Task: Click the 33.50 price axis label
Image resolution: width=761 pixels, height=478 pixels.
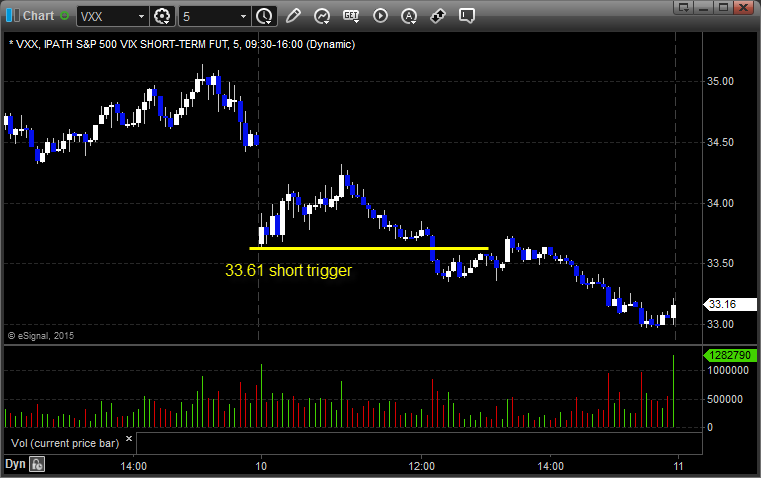Action: tap(720, 264)
